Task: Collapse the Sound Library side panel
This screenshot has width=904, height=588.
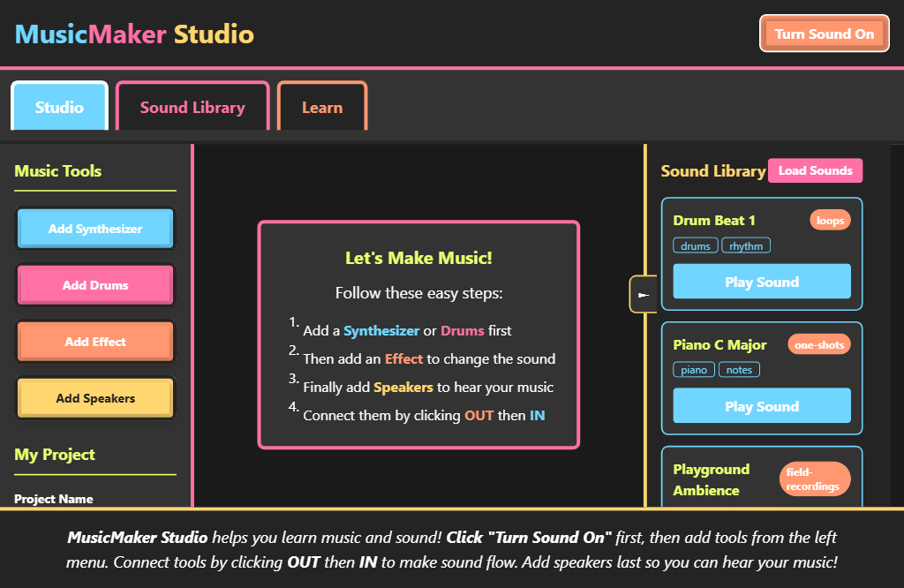Action: tap(643, 293)
